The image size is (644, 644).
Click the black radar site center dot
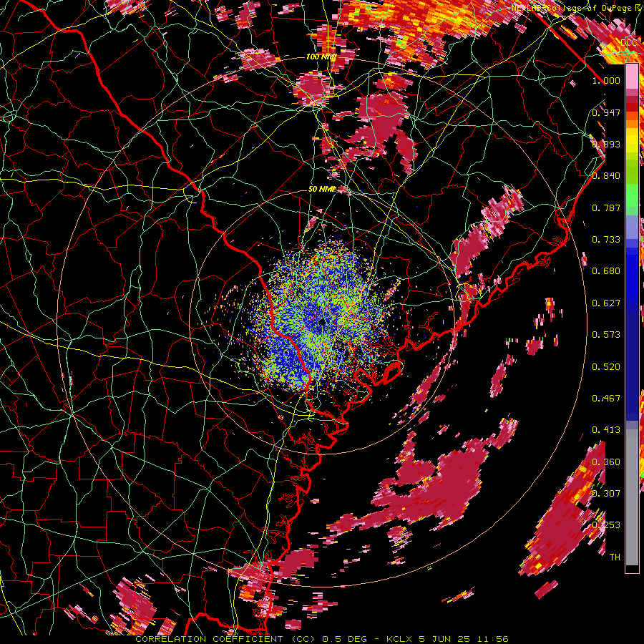[x=323, y=322]
